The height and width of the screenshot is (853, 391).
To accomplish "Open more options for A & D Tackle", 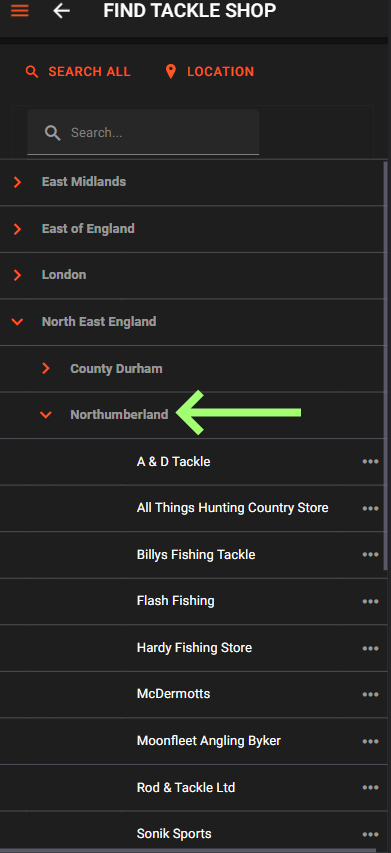I will pos(370,461).
